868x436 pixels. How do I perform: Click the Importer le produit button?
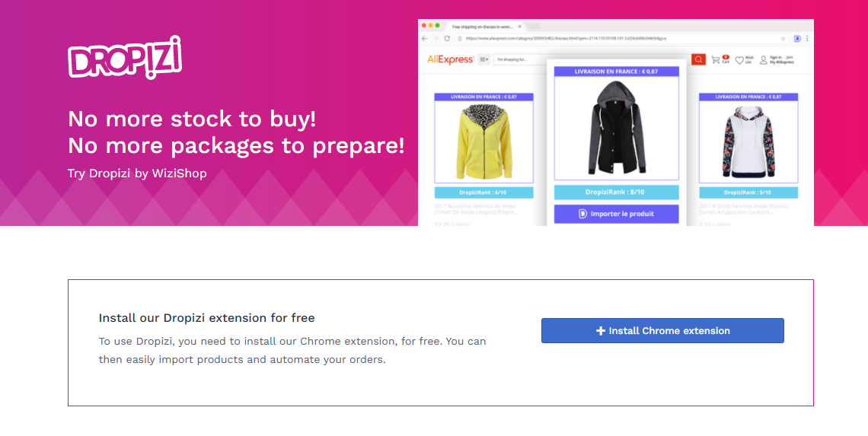[616, 214]
